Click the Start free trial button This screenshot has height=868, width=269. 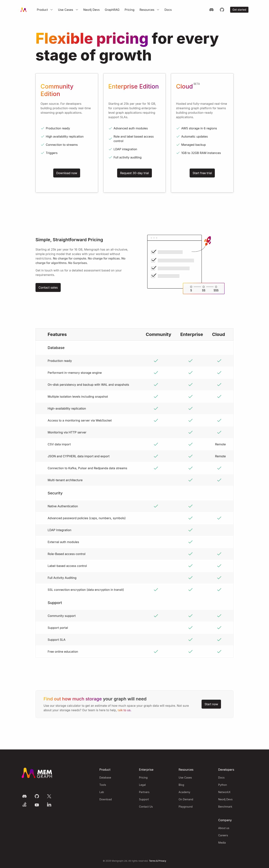point(202,173)
